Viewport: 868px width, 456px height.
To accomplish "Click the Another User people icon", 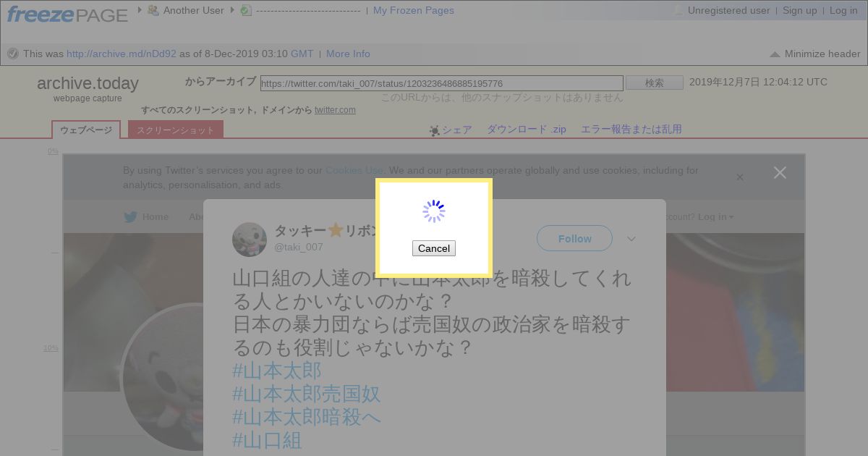I will click(x=153, y=10).
